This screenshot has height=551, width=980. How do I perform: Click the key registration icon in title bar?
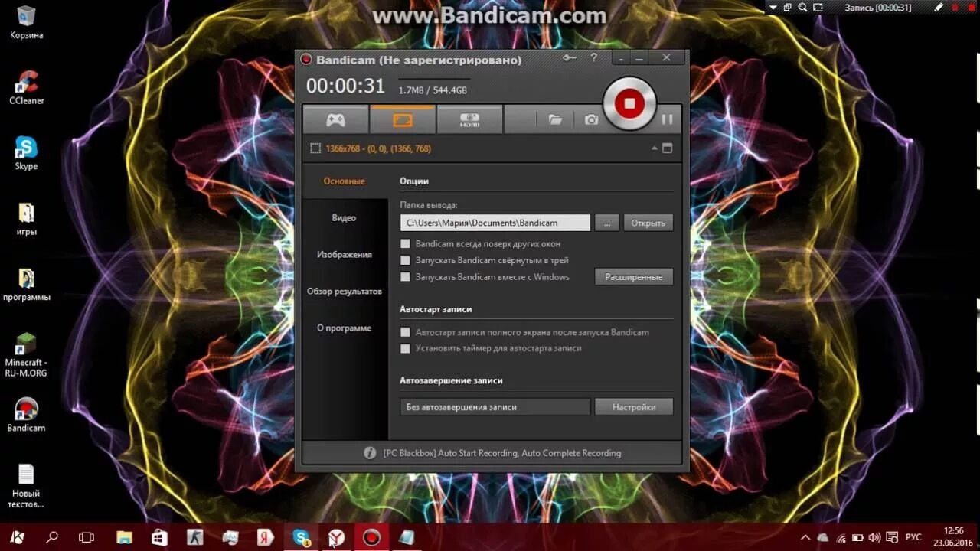(x=569, y=58)
